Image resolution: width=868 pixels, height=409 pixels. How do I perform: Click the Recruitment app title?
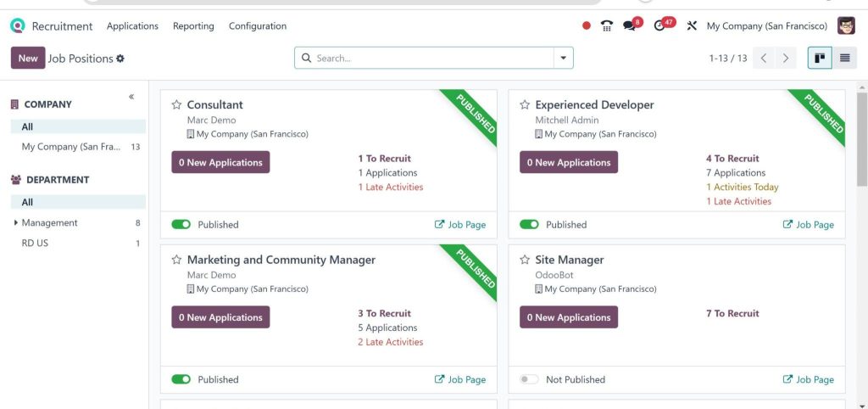(62, 26)
